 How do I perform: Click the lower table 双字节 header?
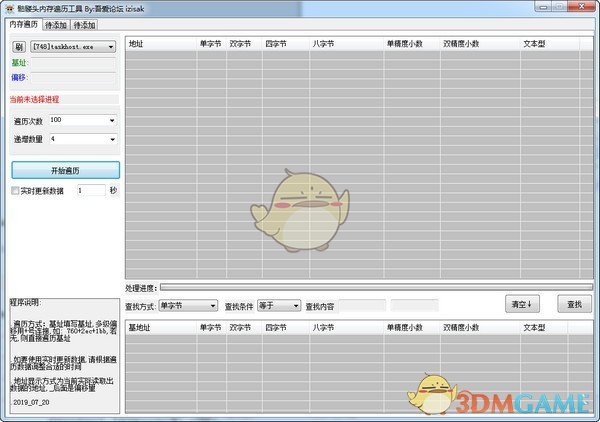[244, 328]
